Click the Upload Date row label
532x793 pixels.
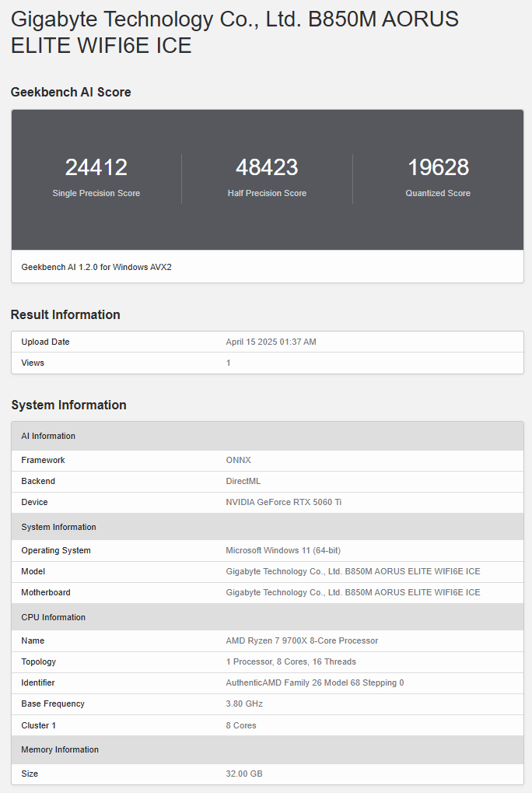point(45,342)
